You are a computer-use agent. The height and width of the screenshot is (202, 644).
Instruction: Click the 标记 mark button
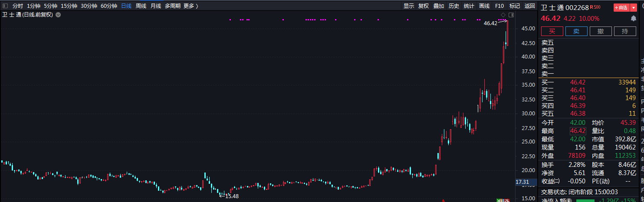(515, 6)
